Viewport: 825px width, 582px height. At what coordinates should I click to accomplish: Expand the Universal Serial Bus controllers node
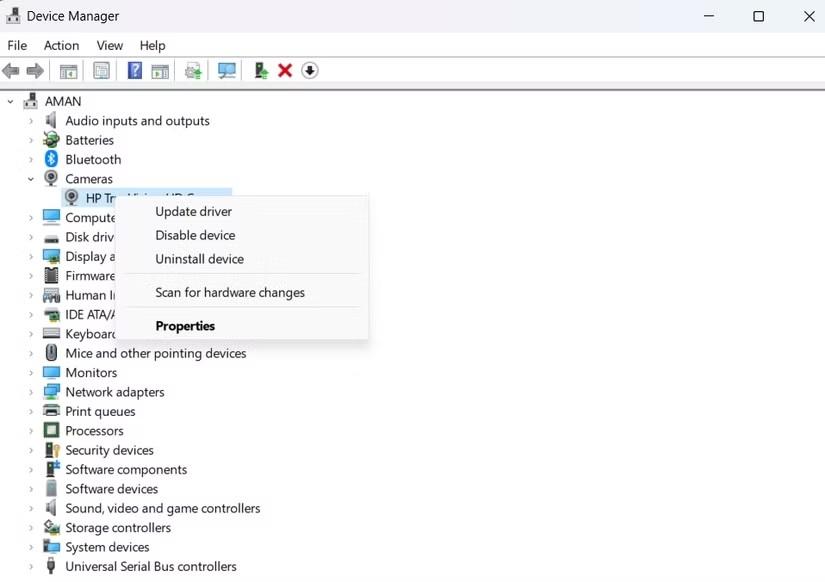click(31, 567)
